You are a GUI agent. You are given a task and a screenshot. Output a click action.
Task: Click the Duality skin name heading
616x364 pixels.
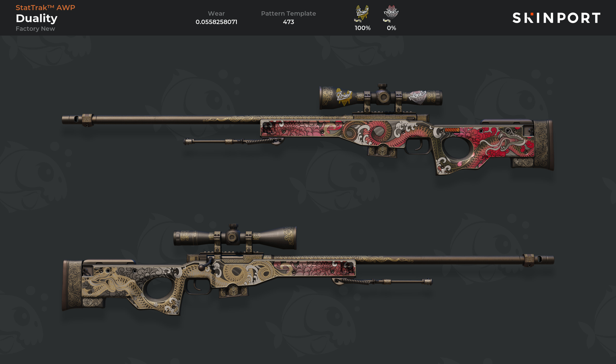(x=37, y=19)
